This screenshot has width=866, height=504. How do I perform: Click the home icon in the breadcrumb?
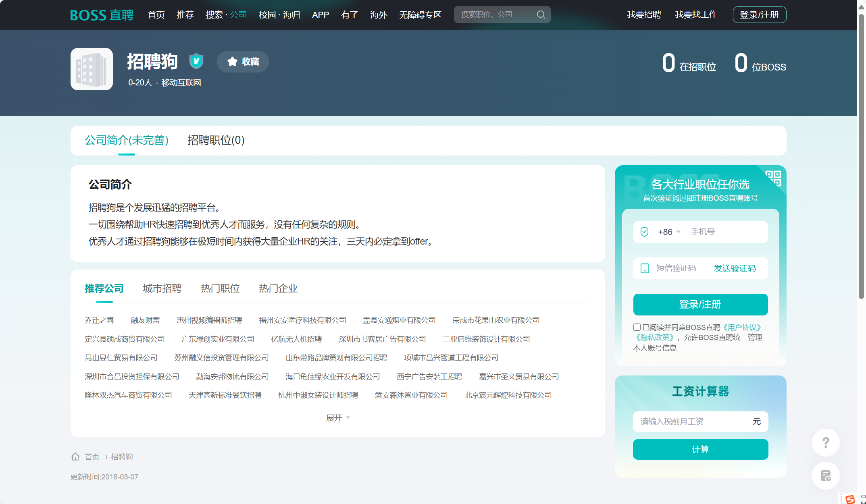click(75, 456)
